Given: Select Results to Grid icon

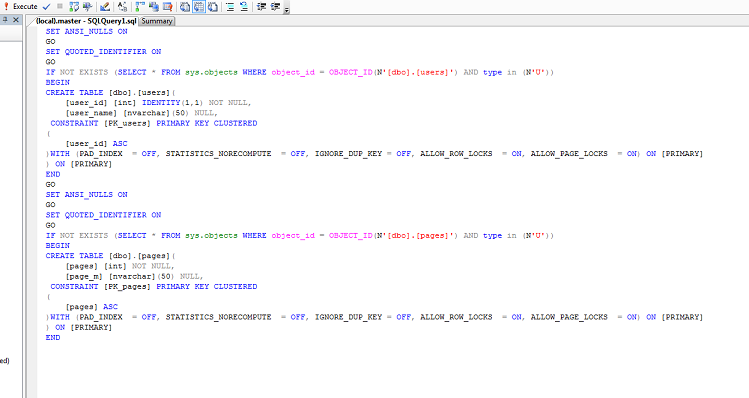Looking at the screenshot, I should pos(199,7).
